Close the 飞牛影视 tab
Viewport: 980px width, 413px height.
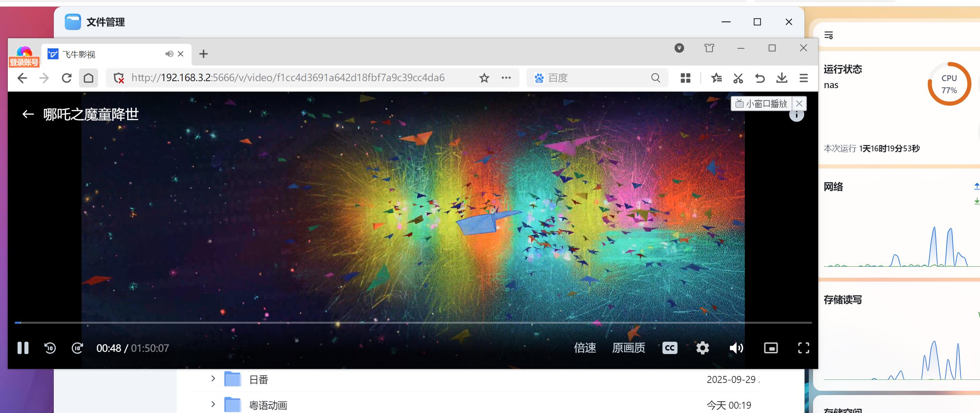[181, 54]
